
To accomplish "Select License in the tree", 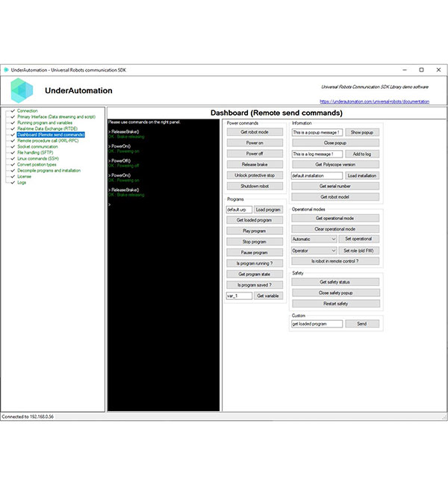I will click(x=24, y=177).
